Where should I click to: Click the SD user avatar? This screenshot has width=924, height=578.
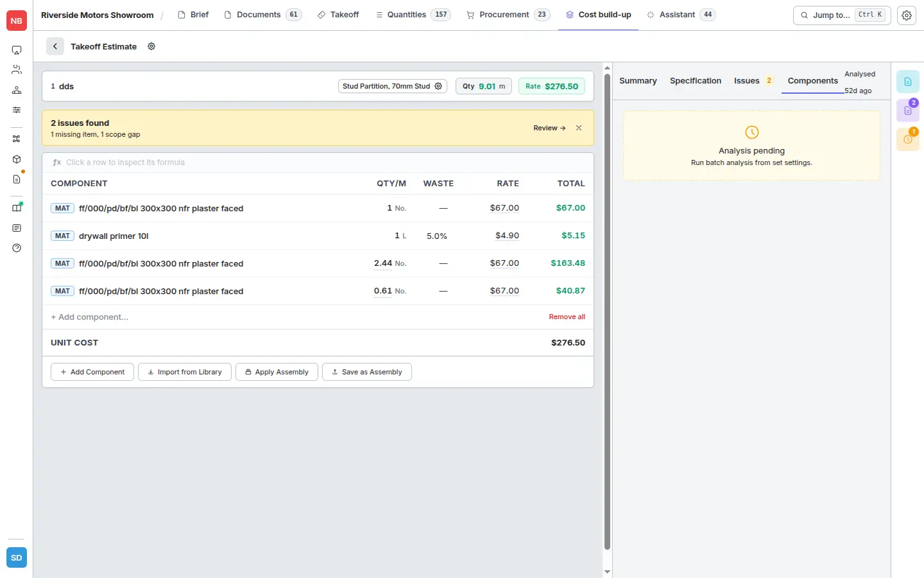point(17,558)
